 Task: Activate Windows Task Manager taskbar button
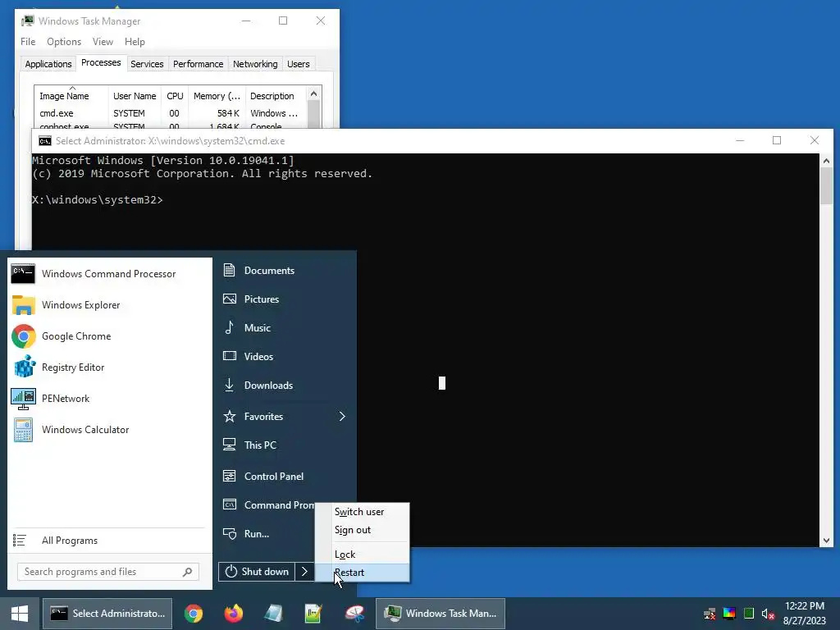click(441, 614)
